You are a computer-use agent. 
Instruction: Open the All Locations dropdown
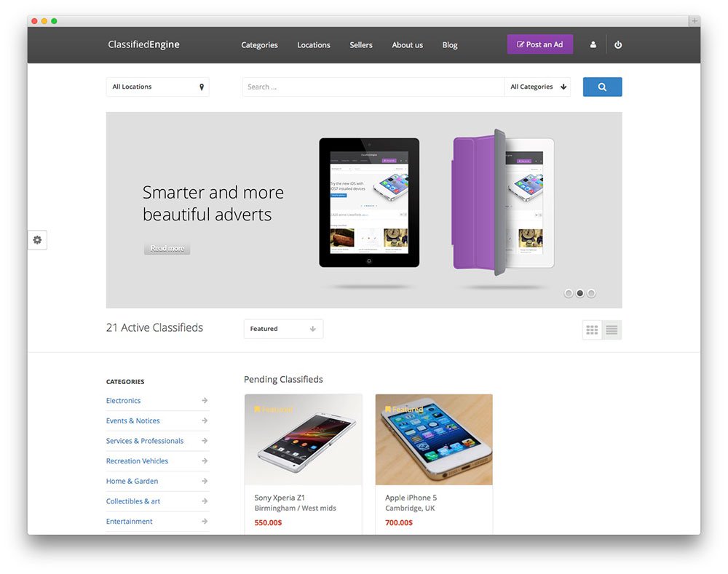[x=157, y=87]
